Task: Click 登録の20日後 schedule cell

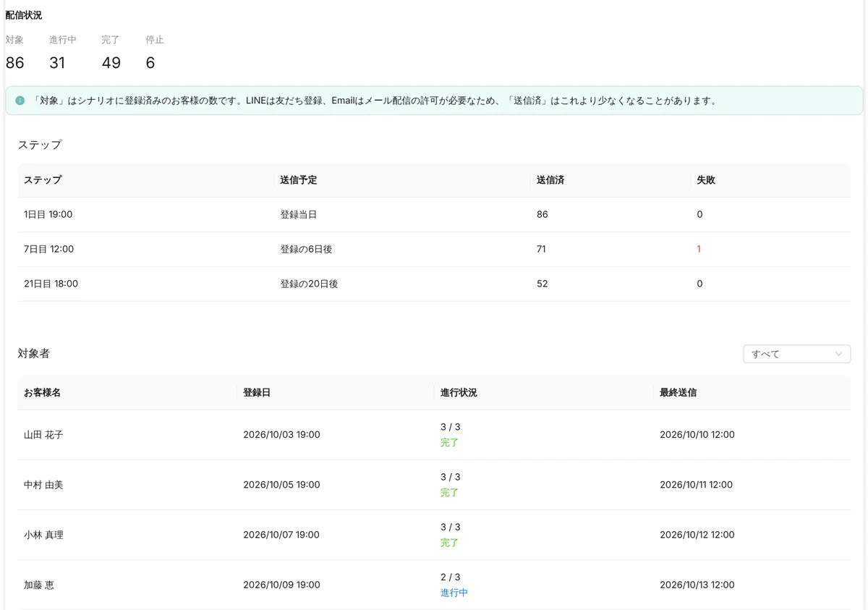Action: [x=309, y=284]
